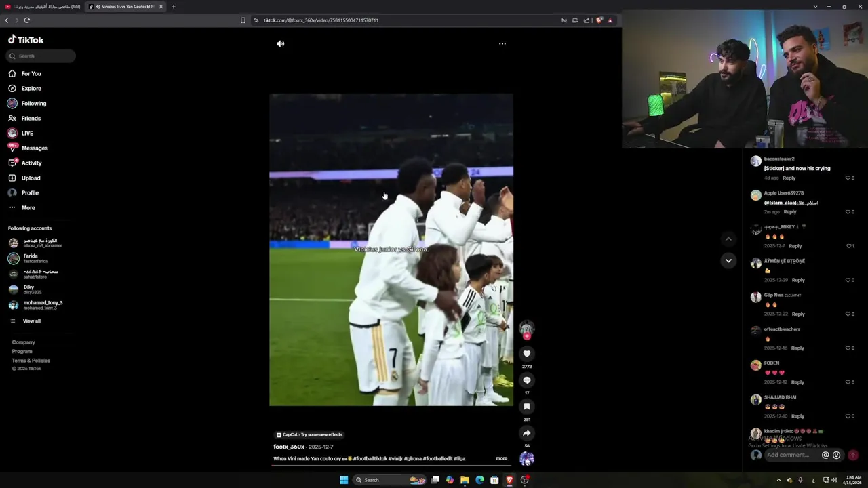Like the comment dated 2025-12-22
Viewport: 868px width, 488px height.
point(848,314)
